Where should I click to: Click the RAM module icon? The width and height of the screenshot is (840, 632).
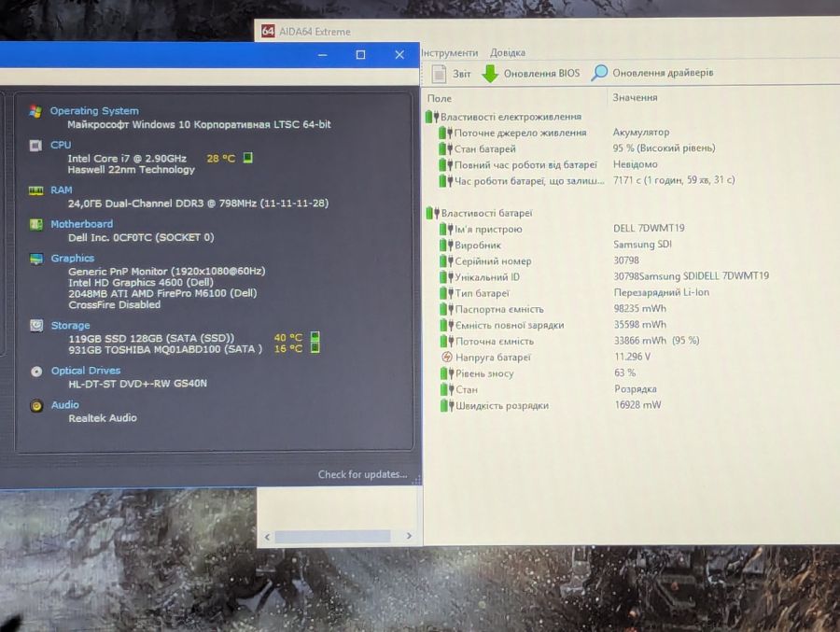coord(35,190)
